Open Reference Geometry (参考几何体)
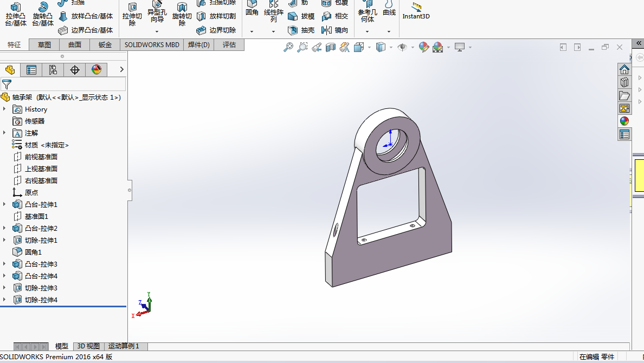Image resolution: width=644 pixels, height=363 pixels. pyautogui.click(x=367, y=11)
